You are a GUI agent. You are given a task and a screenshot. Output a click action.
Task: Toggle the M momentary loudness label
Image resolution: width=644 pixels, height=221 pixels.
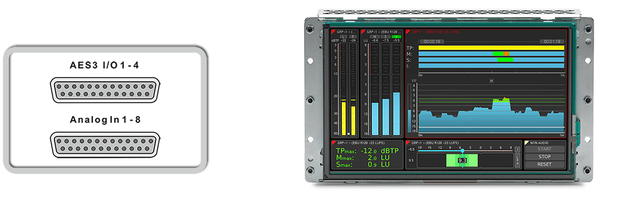pos(375,37)
